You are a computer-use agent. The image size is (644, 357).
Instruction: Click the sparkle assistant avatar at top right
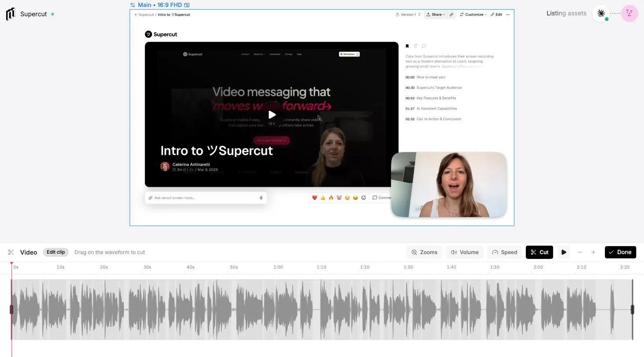(601, 13)
